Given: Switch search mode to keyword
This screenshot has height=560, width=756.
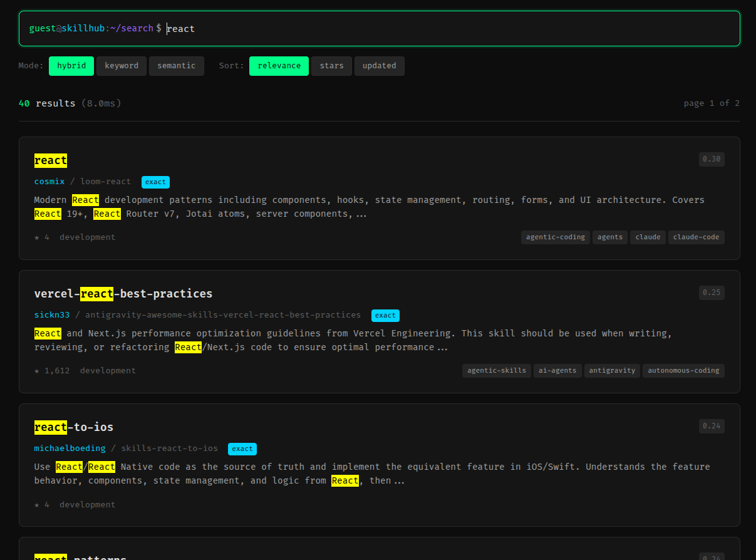Looking at the screenshot, I should click(x=122, y=66).
